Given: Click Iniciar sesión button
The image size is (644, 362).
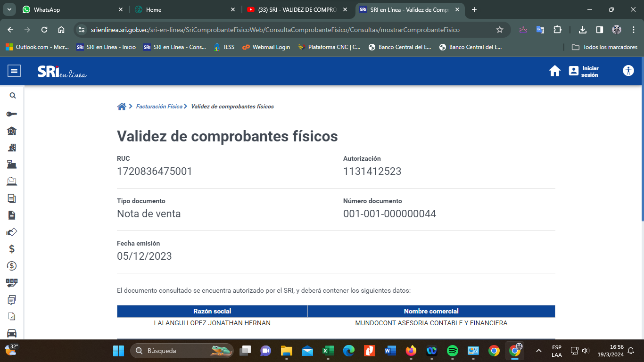Looking at the screenshot, I should (584, 71).
